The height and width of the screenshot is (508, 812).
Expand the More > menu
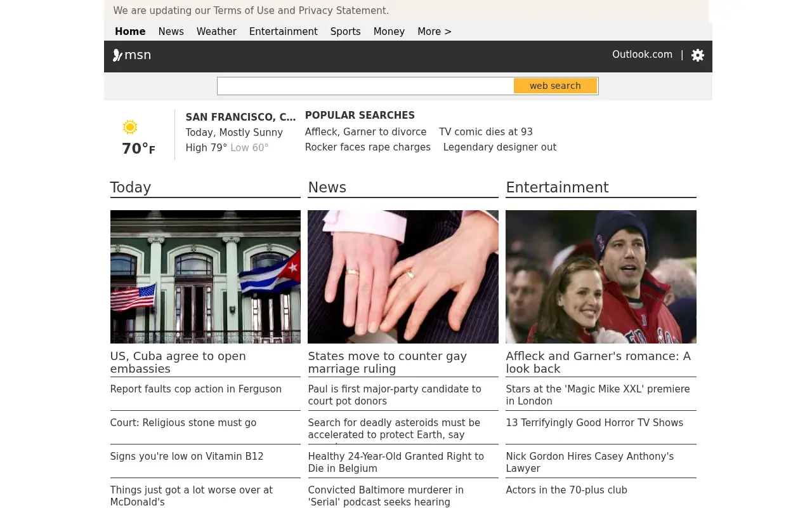435,32
